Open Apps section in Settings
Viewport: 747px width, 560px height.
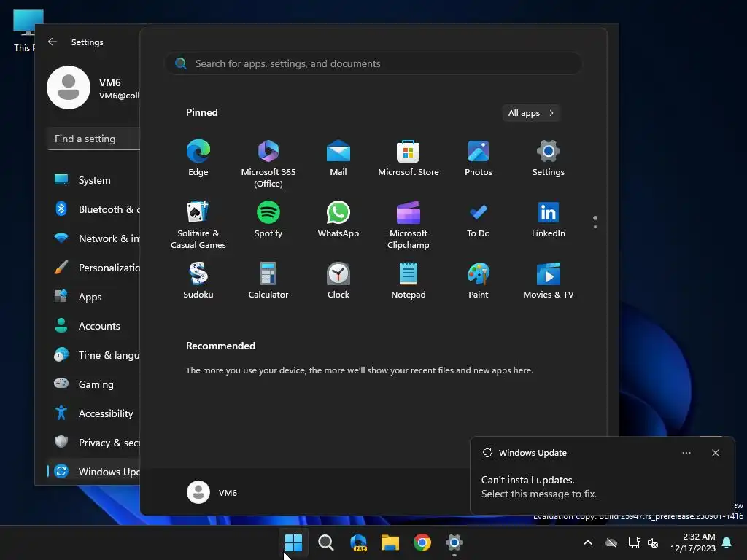(93, 297)
